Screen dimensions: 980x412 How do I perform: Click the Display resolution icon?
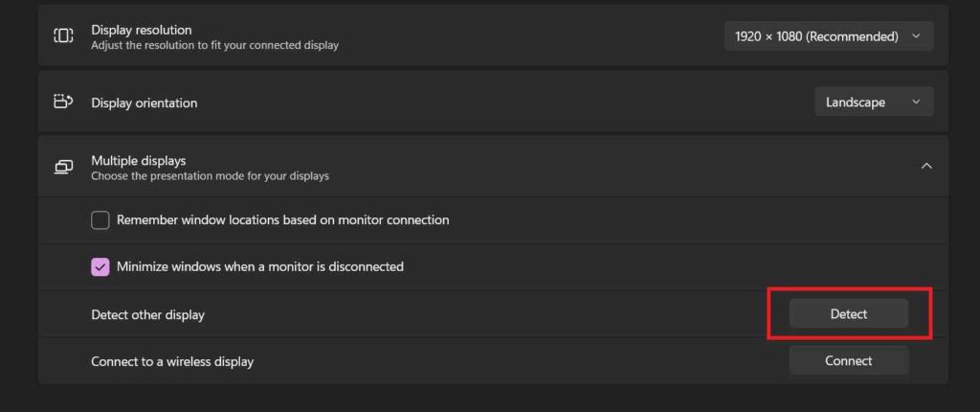(x=63, y=35)
